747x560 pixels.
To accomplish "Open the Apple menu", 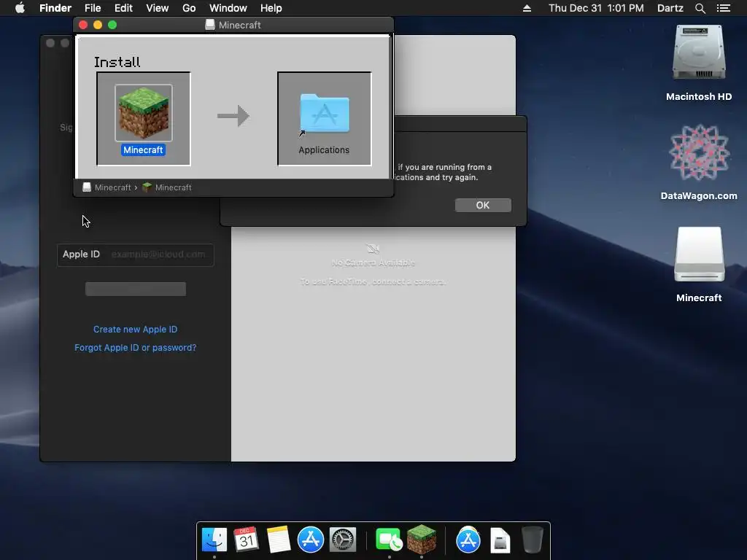I will tap(20, 8).
